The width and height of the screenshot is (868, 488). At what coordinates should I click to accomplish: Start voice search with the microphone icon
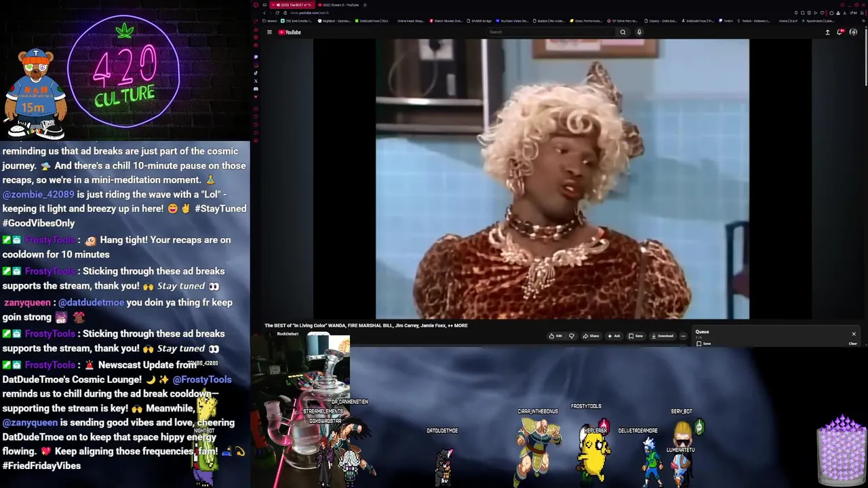click(x=639, y=32)
